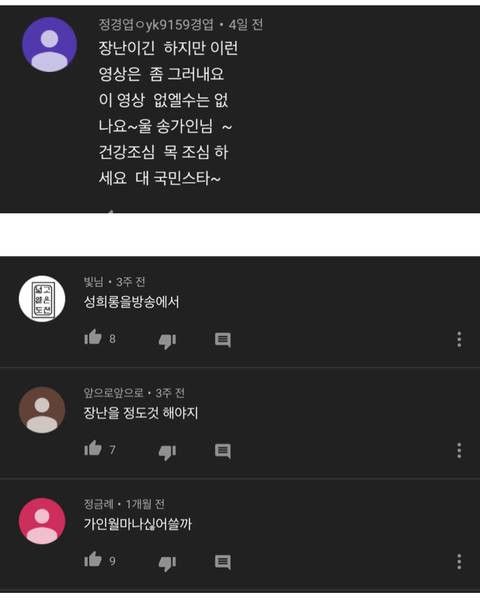Open the 앞으로앞으로 username link
480x610 pixels.
pos(114,393)
